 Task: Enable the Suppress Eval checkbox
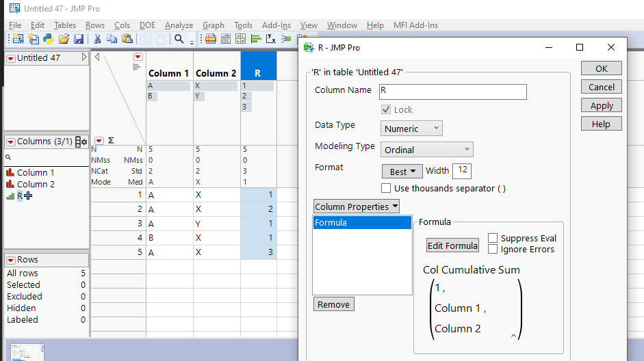(x=493, y=238)
